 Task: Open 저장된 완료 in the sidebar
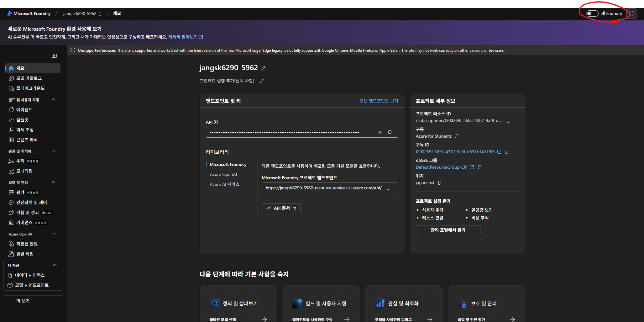coord(33,244)
